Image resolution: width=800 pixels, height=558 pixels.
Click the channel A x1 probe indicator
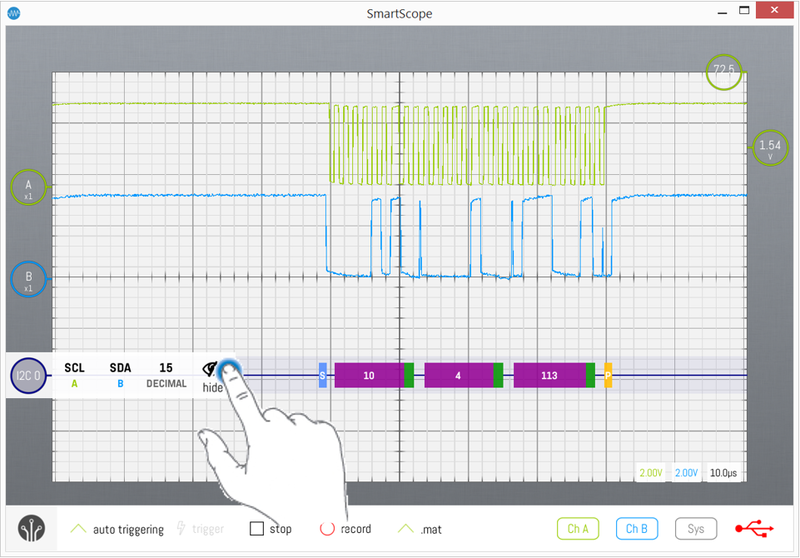tap(28, 188)
